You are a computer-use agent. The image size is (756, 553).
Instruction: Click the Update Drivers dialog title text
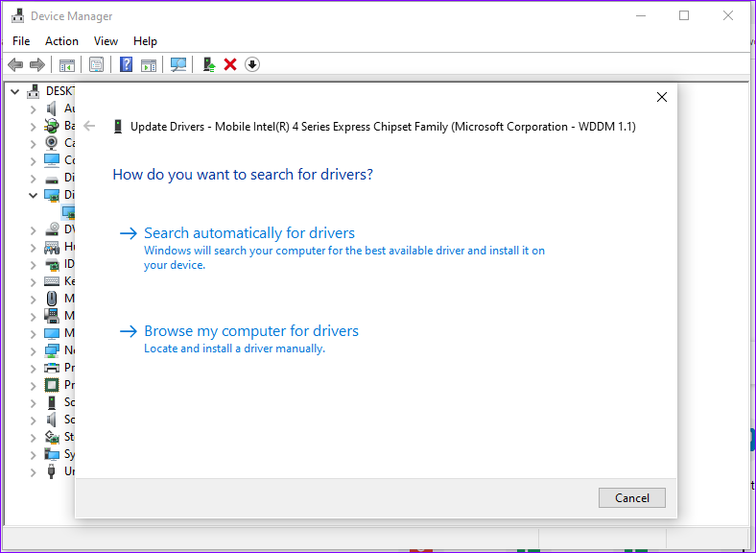click(x=384, y=127)
